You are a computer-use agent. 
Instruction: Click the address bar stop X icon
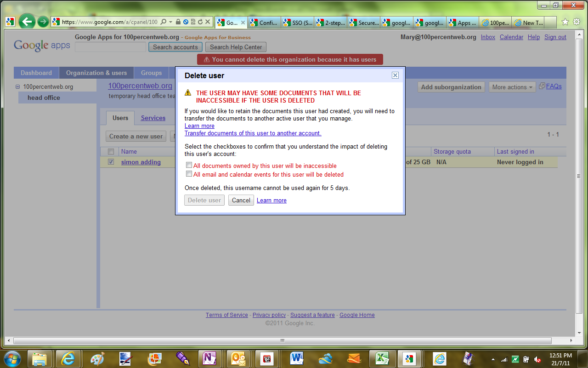208,22
